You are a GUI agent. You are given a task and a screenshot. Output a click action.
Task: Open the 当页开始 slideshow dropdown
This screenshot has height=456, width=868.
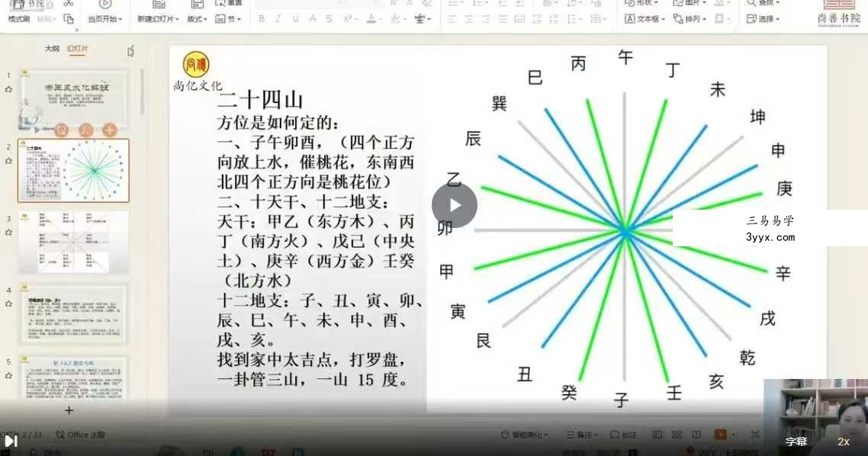click(105, 19)
